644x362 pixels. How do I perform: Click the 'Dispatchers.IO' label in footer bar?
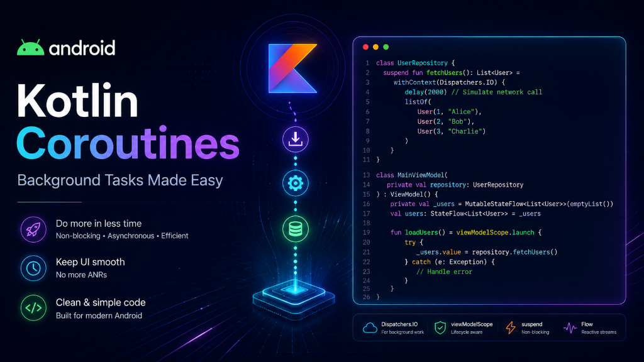point(399,324)
